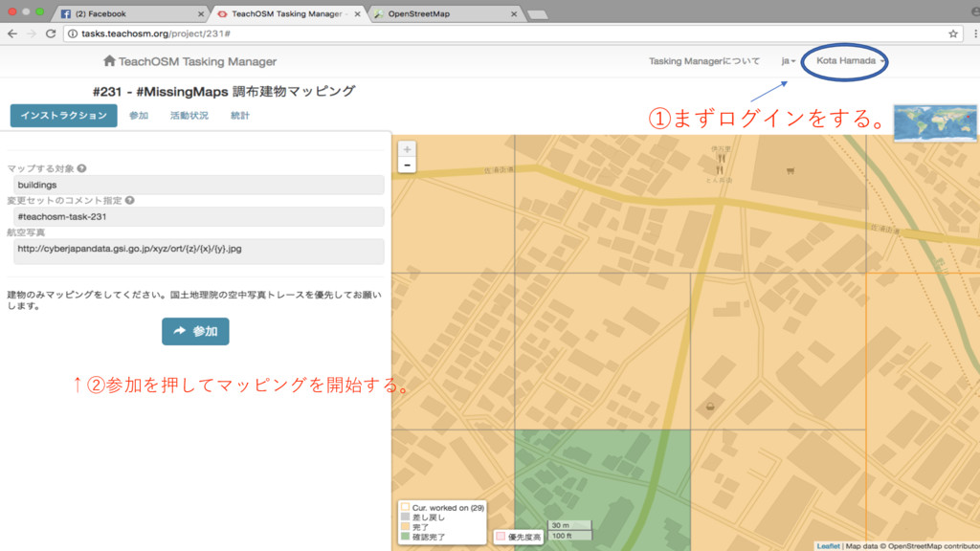Image resolution: width=980 pixels, height=551 pixels.
Task: Reload the page
Action: click(51, 33)
